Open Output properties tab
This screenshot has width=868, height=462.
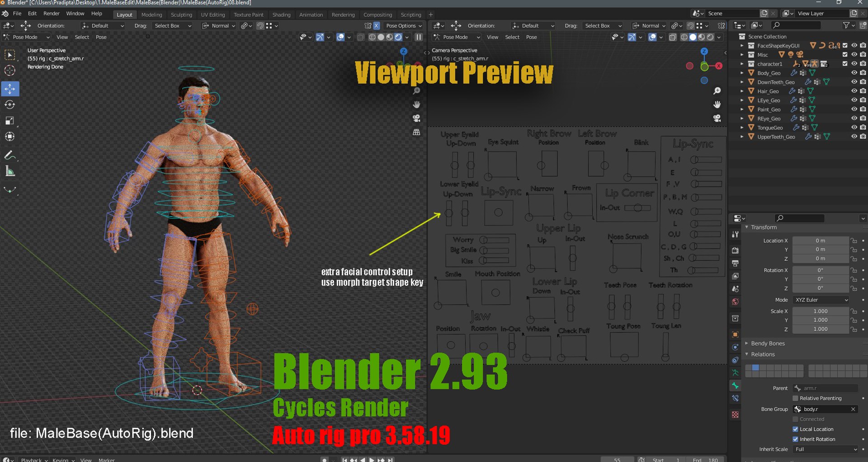coord(735,263)
